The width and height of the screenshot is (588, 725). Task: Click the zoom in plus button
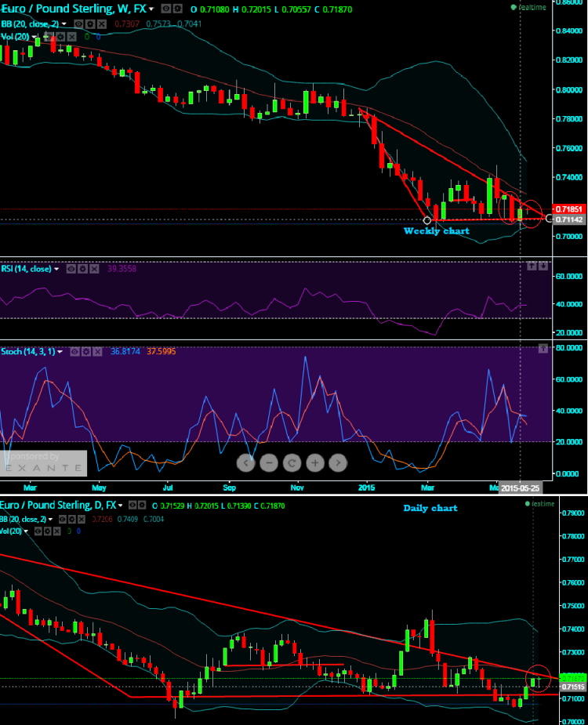[314, 463]
